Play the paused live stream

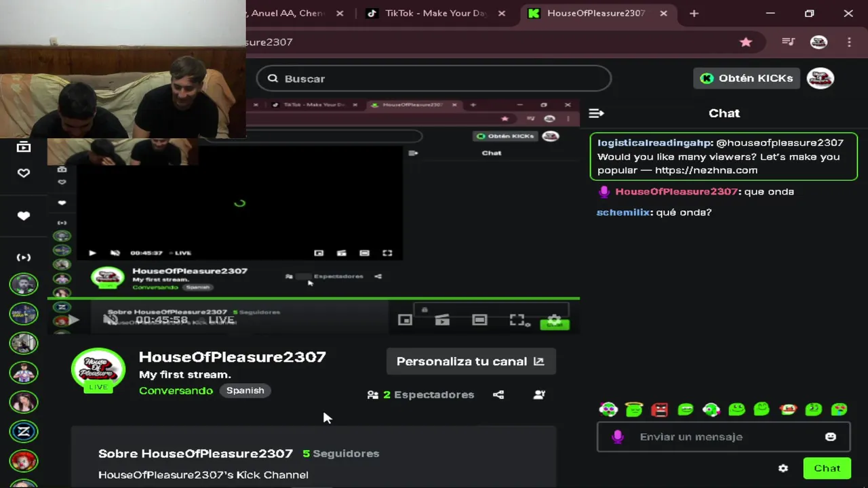click(73, 320)
